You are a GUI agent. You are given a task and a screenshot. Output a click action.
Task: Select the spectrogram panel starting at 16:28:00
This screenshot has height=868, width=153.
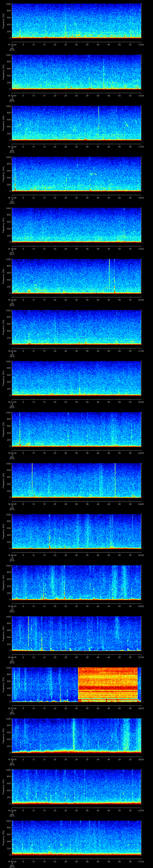[x=76, y=736]
